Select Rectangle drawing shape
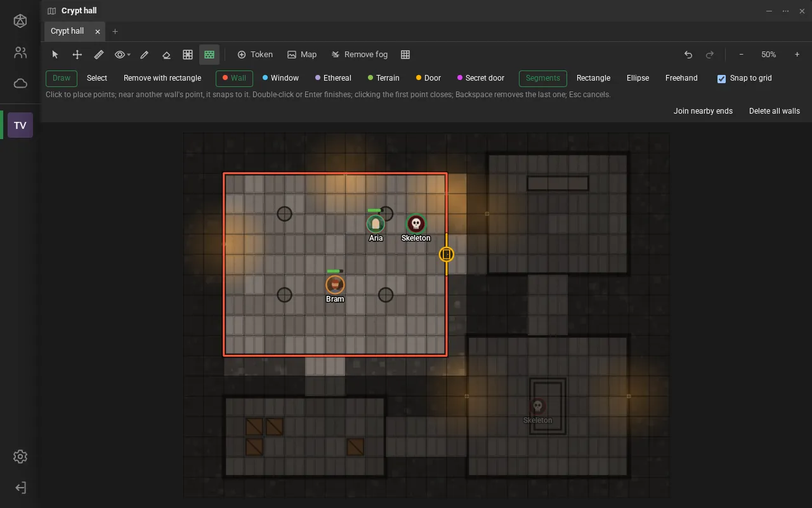The height and width of the screenshot is (508, 812). coord(593,78)
